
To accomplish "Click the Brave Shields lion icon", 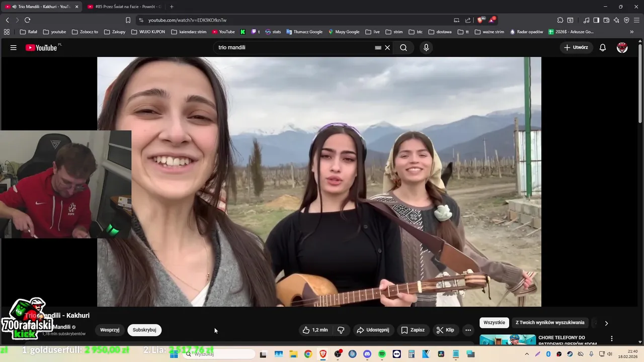I will click(480, 20).
